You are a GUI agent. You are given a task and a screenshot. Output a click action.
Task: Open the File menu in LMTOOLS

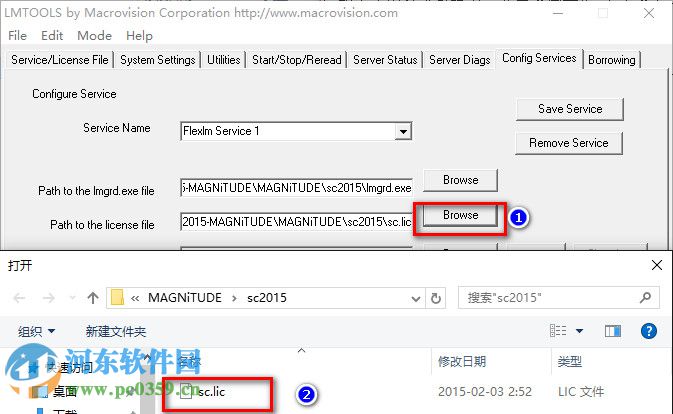[x=18, y=36]
